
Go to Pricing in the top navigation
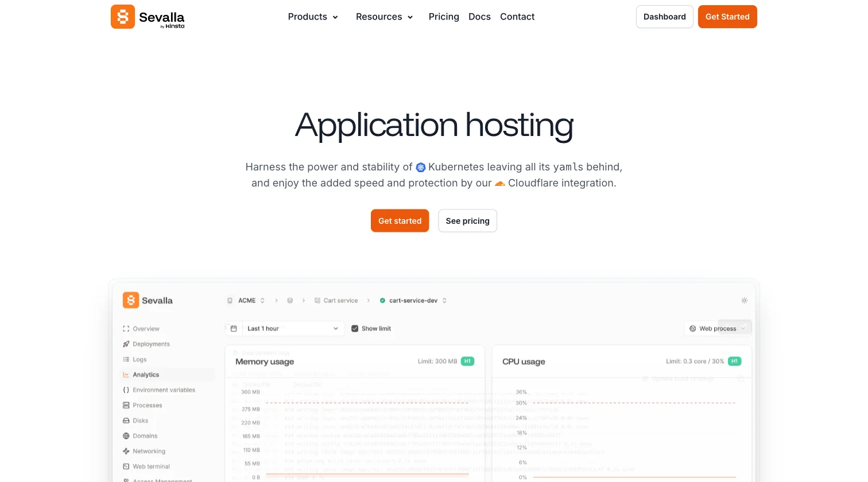pyautogui.click(x=444, y=17)
